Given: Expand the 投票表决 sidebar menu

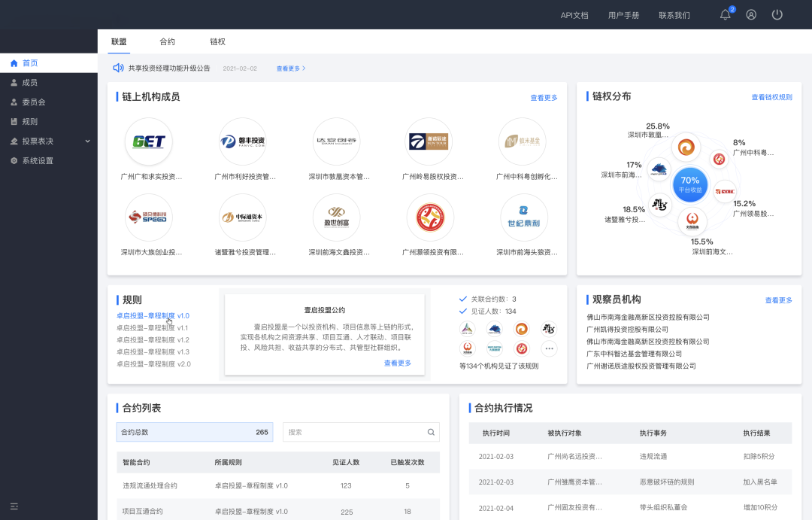Looking at the screenshot, I should [x=49, y=141].
